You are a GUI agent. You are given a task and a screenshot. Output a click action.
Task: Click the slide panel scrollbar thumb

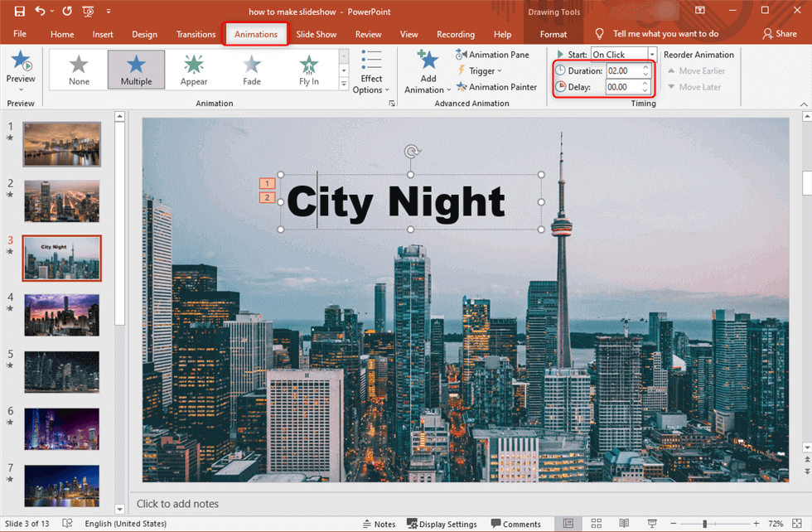(119, 224)
